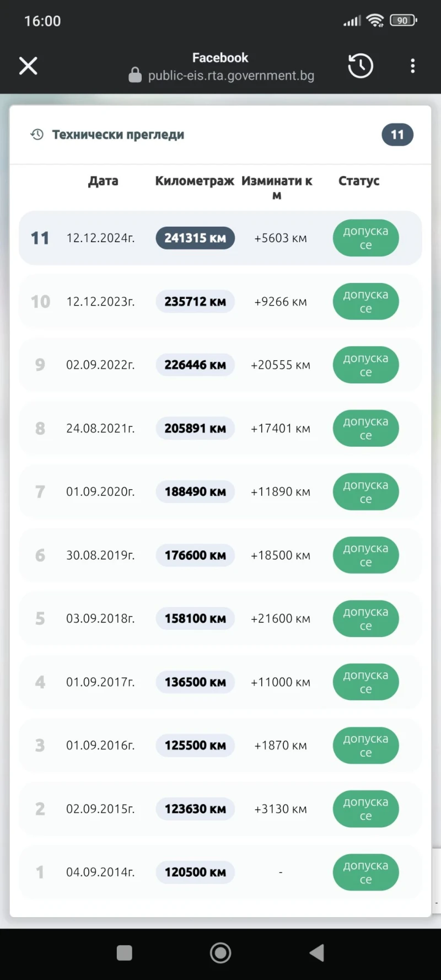Screen dimensions: 441x980
Task: Close the in-app browser with X
Action: [x=28, y=66]
